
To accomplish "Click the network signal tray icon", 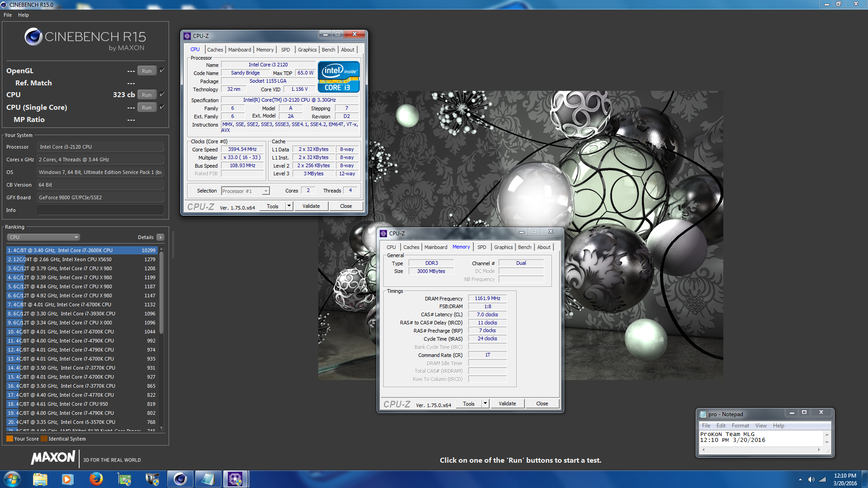I will (x=822, y=479).
